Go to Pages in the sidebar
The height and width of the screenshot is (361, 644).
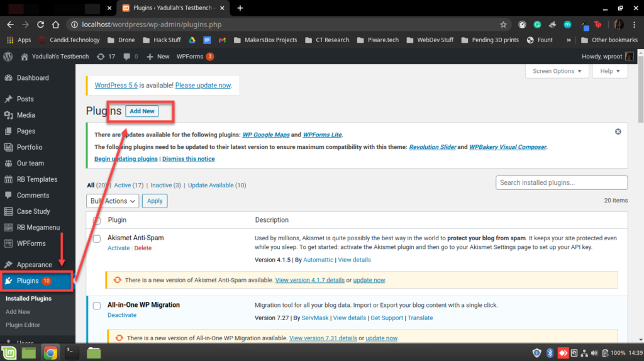click(26, 131)
